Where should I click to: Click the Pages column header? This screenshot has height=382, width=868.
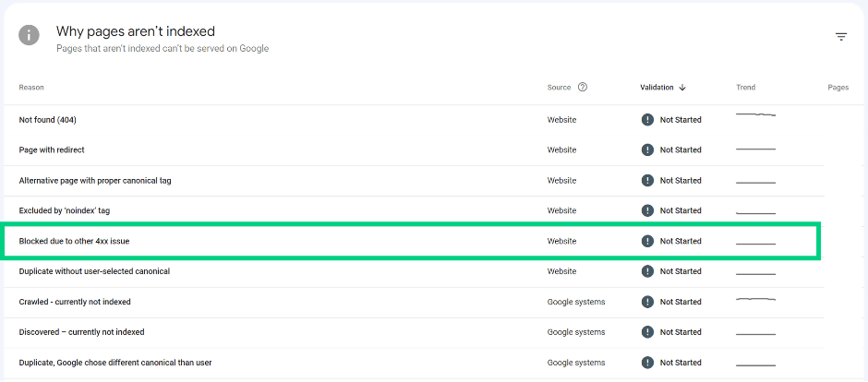tap(838, 88)
